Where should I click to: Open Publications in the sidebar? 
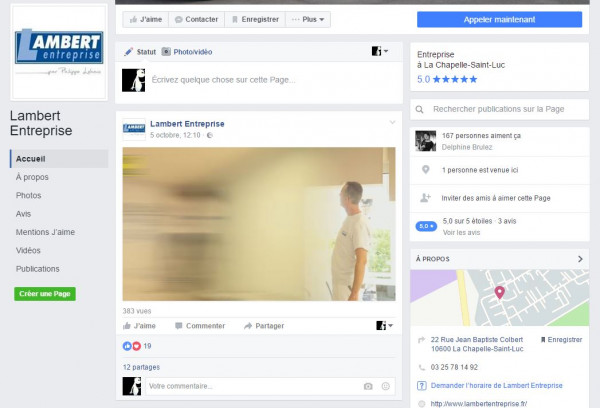(x=38, y=269)
